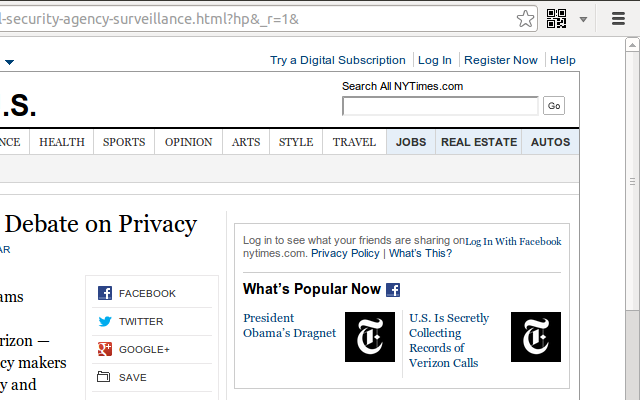Open the Privacy Policy link
The width and height of the screenshot is (640, 400).
click(345, 253)
